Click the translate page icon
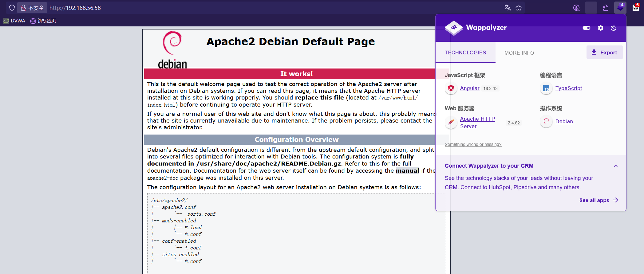Screen dimensions: 644x274 508,8
